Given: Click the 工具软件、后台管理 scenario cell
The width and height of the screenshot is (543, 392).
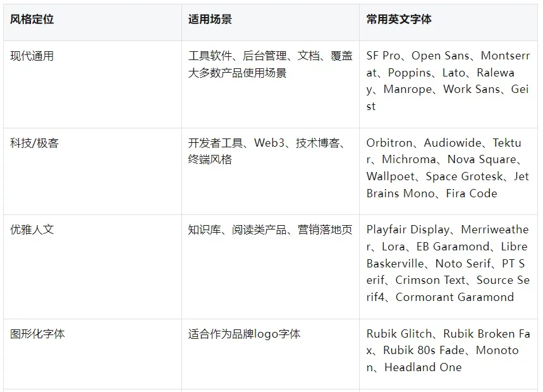Looking at the screenshot, I should click(x=270, y=64).
